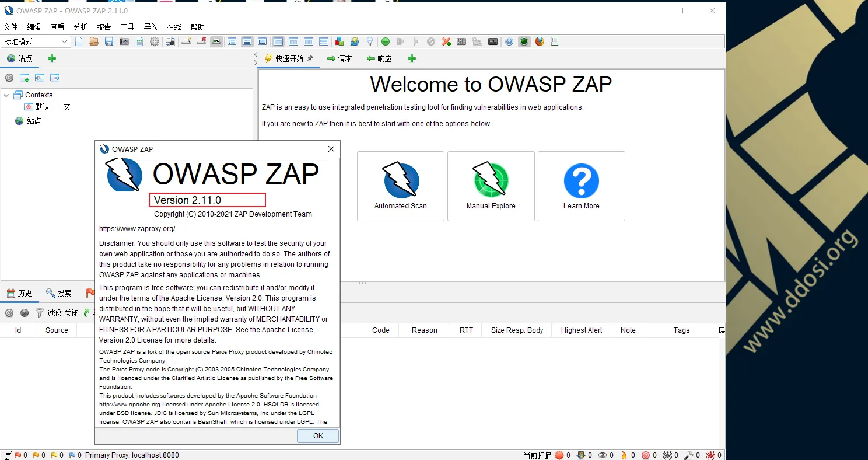
Task: Open the 分析 menu
Action: [x=81, y=27]
